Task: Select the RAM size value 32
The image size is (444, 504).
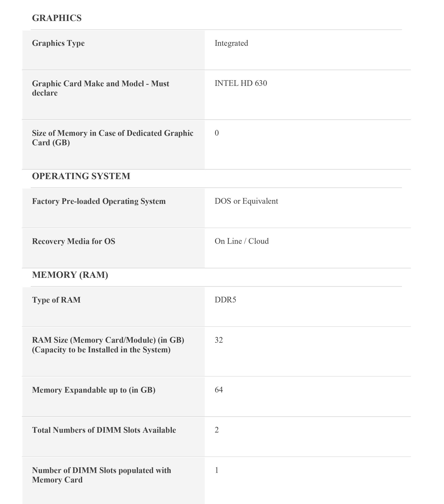Action: coord(219,340)
